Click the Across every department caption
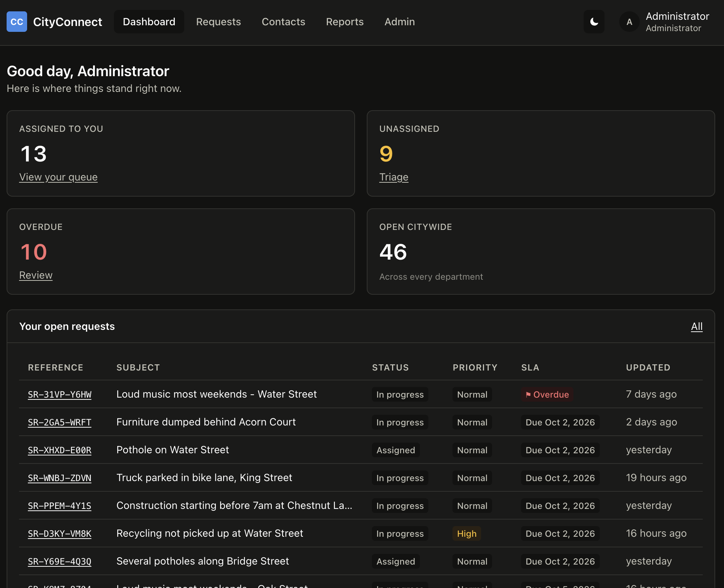The width and height of the screenshot is (724, 588). pyautogui.click(x=431, y=277)
